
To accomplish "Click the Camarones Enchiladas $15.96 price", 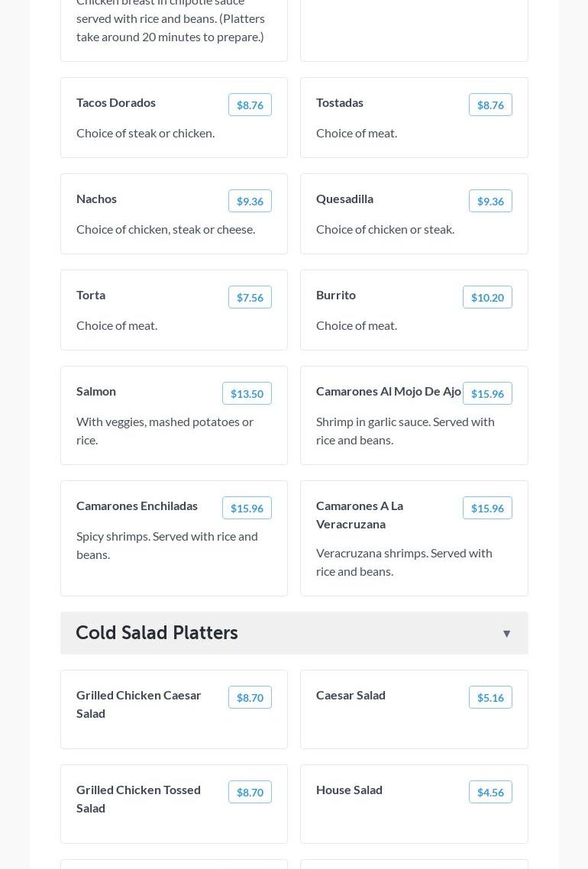I will coord(247,509).
